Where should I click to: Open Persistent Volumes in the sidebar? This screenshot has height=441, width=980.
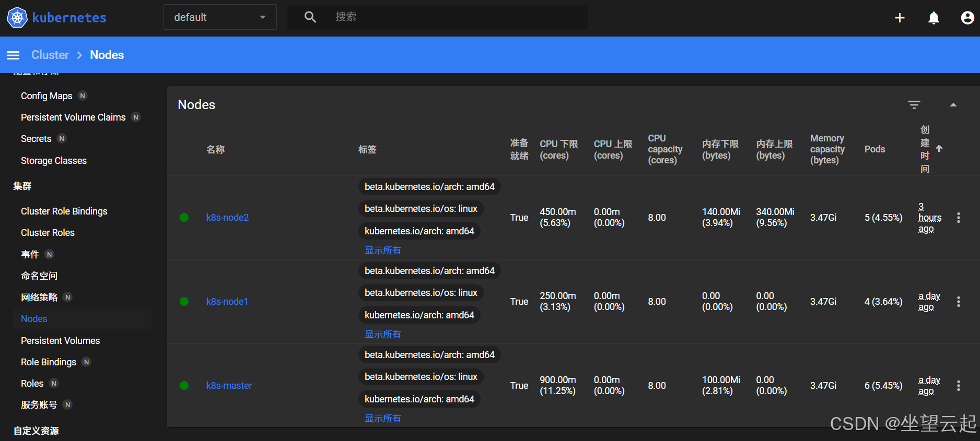(x=61, y=341)
